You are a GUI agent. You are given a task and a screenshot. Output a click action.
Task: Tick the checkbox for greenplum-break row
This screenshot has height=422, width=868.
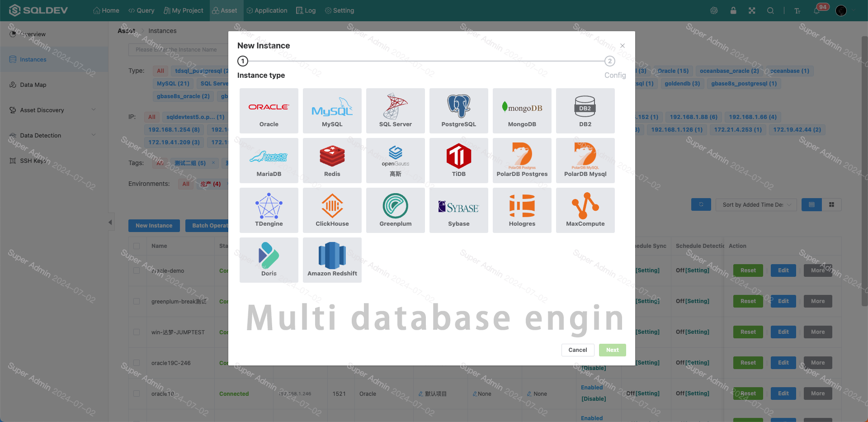[x=137, y=301]
